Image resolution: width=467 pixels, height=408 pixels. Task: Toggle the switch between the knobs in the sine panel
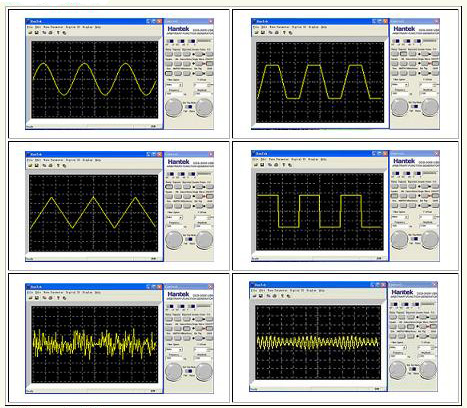pos(189,107)
